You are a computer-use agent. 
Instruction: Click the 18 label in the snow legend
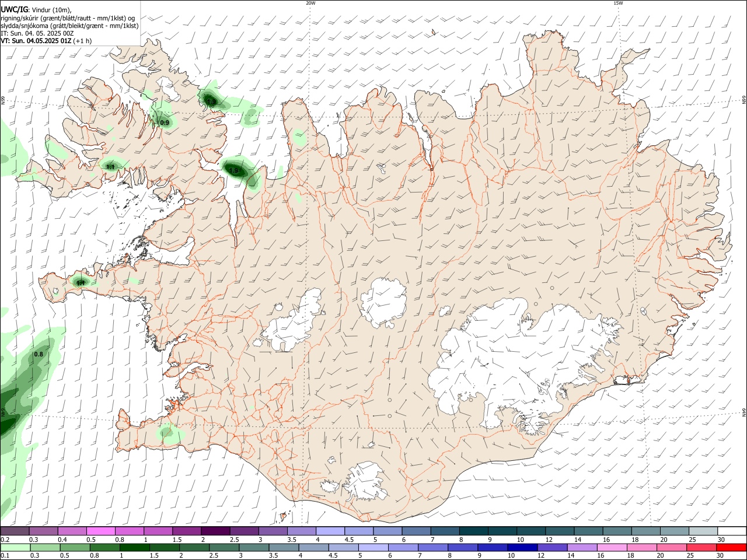[x=635, y=540]
